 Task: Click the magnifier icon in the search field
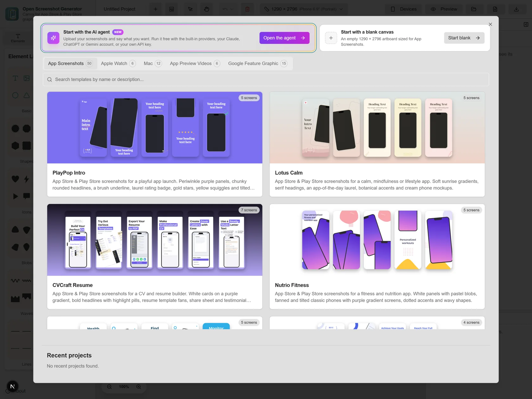(50, 79)
